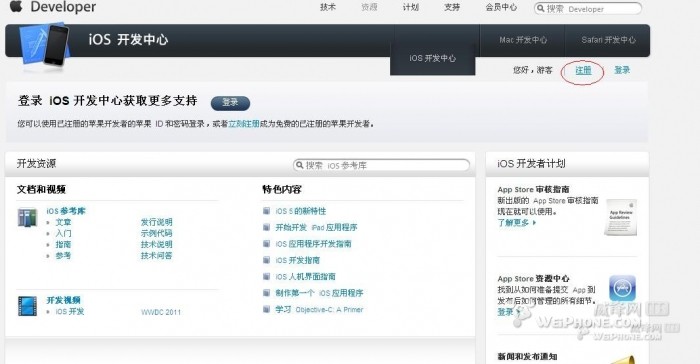Open the 会员中心 menu item

click(x=501, y=7)
